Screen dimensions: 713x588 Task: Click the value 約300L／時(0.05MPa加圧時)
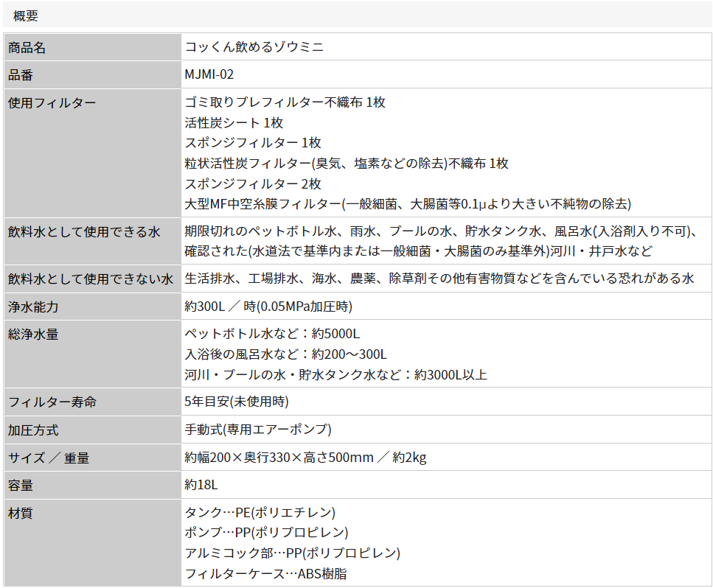pos(268,307)
